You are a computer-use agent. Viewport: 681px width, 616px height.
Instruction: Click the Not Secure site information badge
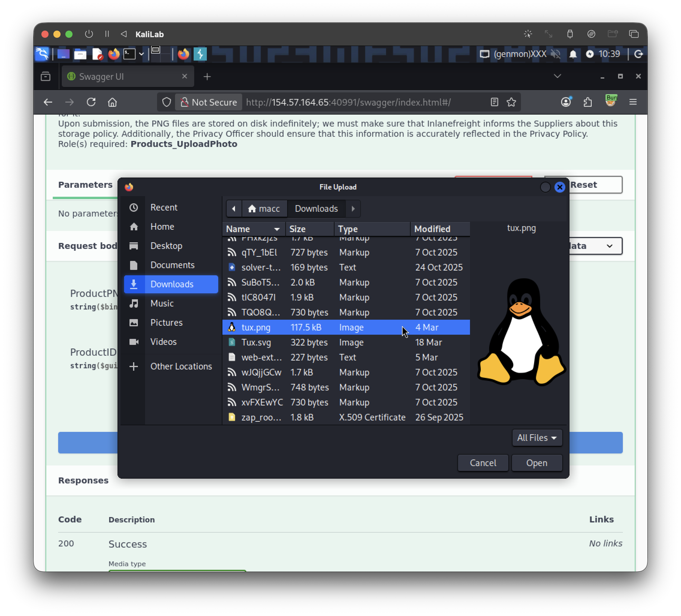(x=209, y=102)
